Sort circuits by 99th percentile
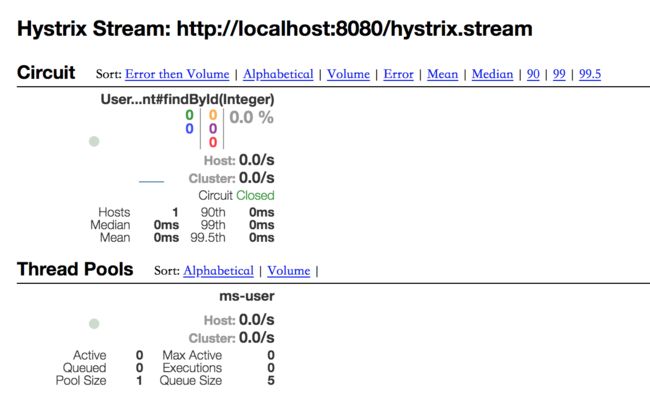The width and height of the screenshot is (650, 410). [x=559, y=74]
